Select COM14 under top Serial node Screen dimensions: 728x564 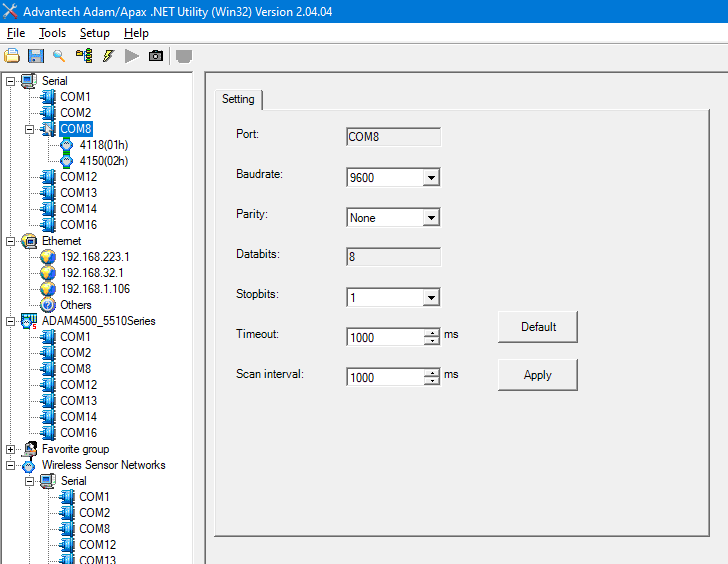[78, 209]
